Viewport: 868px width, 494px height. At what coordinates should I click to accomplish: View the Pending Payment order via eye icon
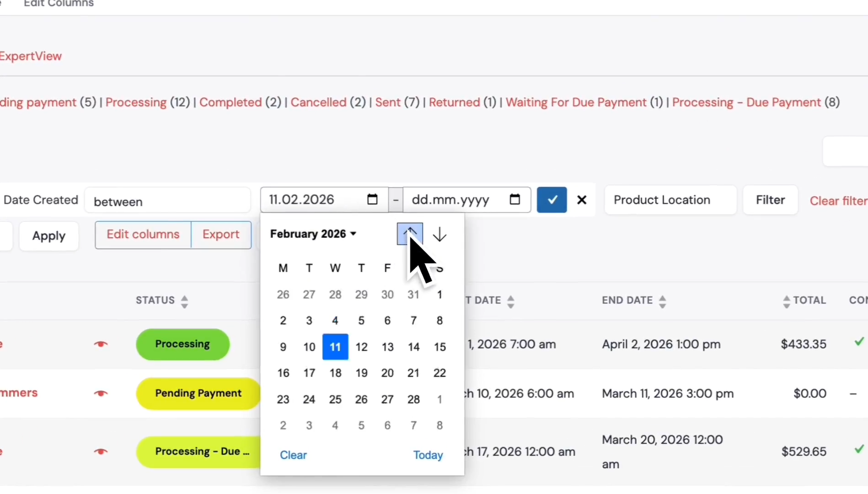101,393
